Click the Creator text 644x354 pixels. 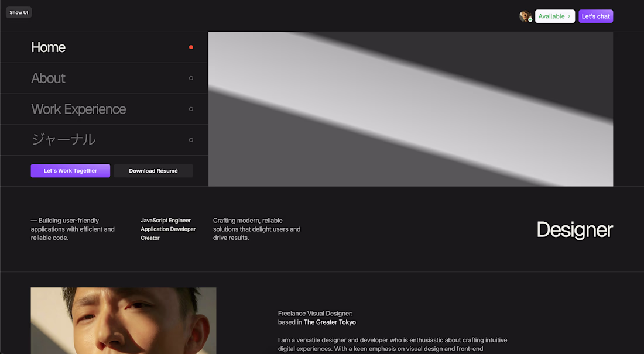[x=150, y=238]
